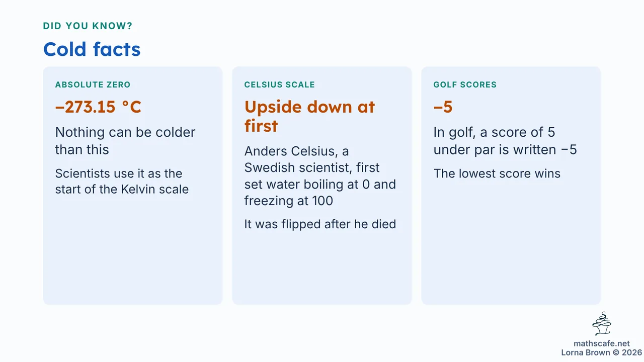Click the It was flipped after he died line
644x362 pixels.
[x=320, y=224]
